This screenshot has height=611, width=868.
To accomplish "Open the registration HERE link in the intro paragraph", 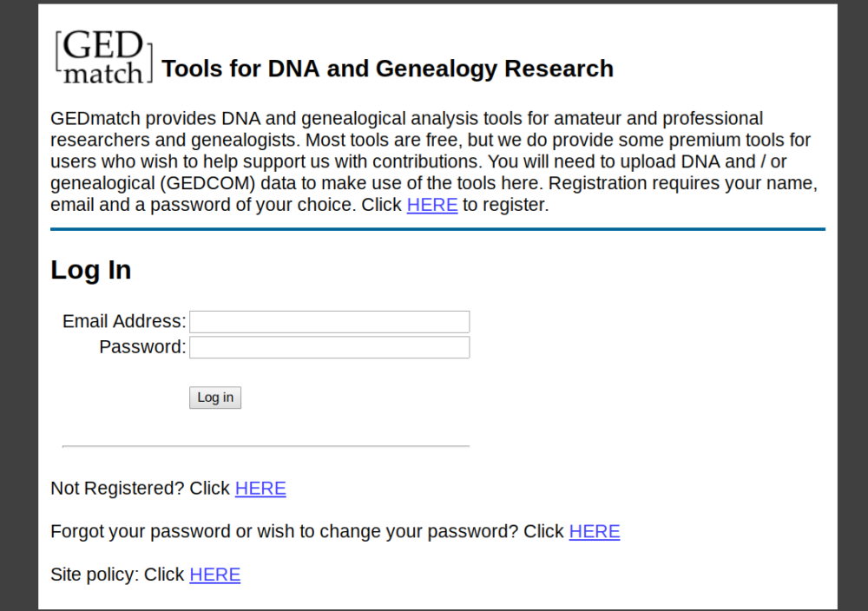I will click(x=431, y=205).
